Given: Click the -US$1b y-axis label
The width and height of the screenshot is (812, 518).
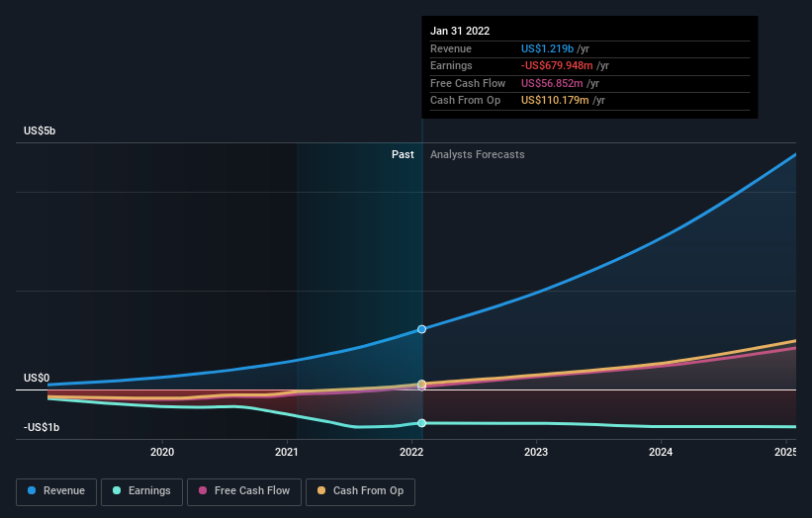Looking at the screenshot, I should coord(42,427).
